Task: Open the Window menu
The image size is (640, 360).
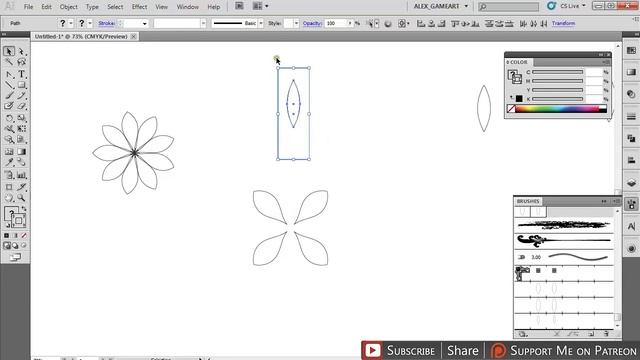Action: tap(187, 7)
